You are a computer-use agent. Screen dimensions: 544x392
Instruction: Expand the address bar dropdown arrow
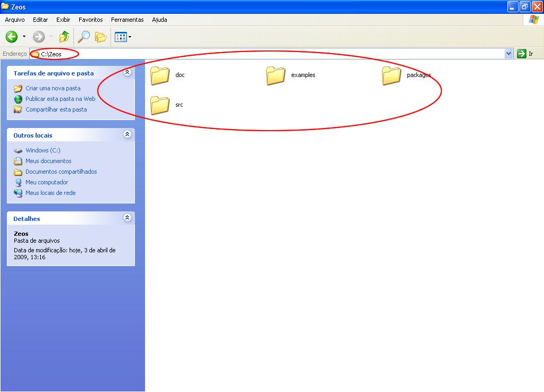[x=508, y=54]
